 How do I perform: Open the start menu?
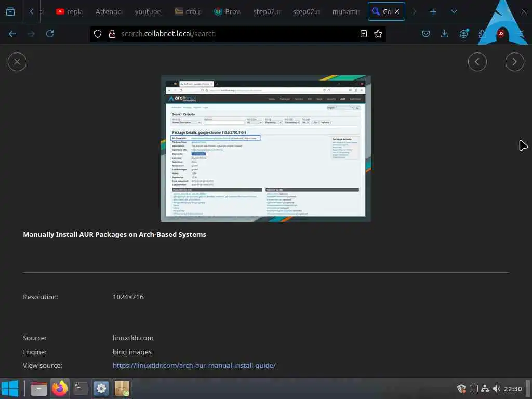click(10, 389)
